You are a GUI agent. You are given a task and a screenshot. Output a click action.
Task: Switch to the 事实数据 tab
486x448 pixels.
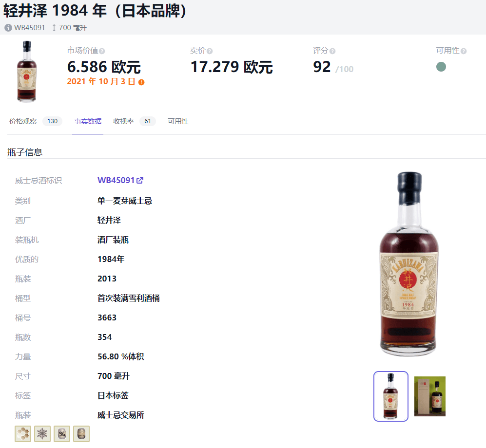(88, 121)
